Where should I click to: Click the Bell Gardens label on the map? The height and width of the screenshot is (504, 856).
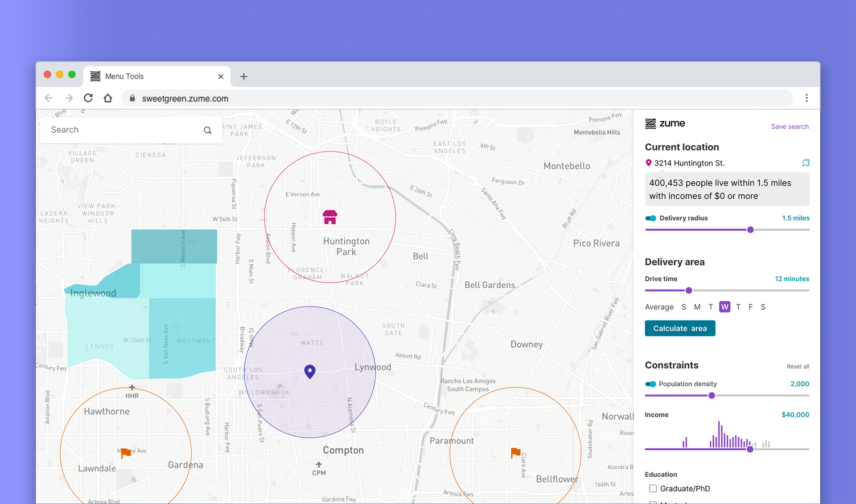pyautogui.click(x=490, y=285)
